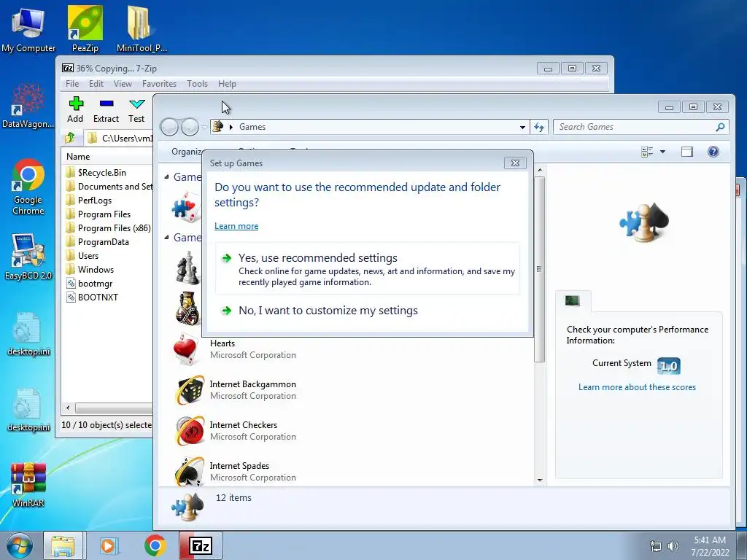Open the change view dropdown arrow

662,152
